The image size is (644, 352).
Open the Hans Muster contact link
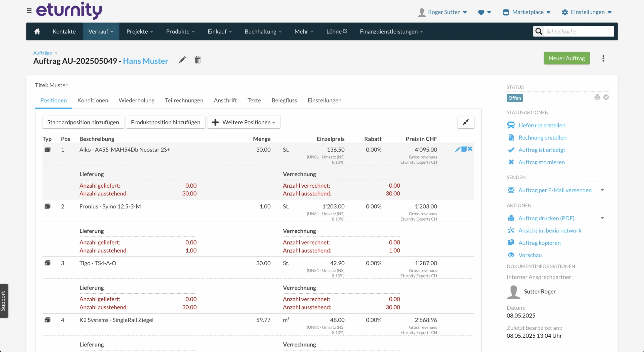click(x=145, y=61)
